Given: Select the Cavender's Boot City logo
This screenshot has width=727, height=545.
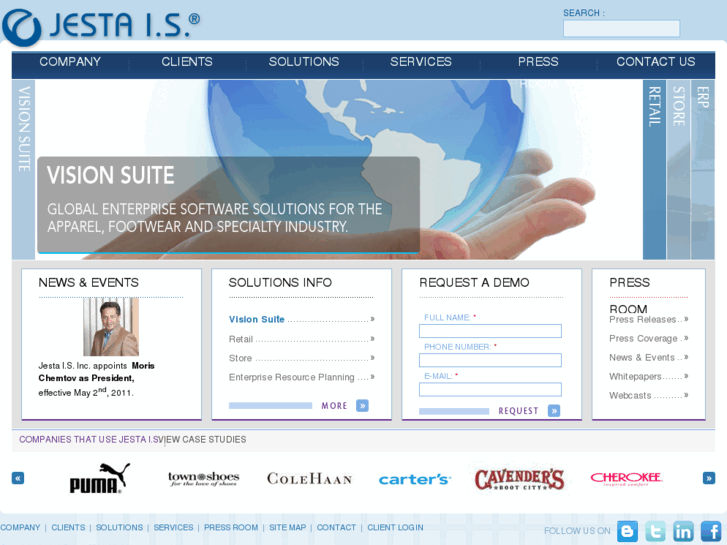Looking at the screenshot, I should coord(519,479).
